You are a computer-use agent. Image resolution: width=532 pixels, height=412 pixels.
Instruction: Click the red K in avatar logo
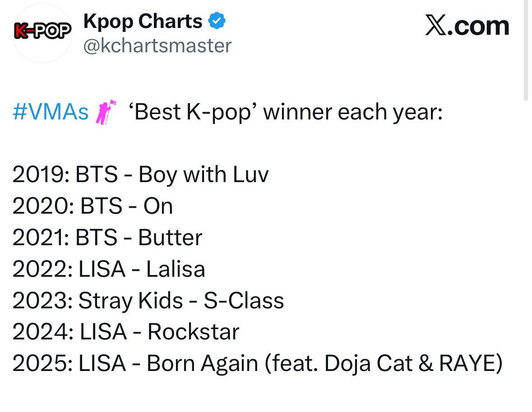[x=20, y=31]
